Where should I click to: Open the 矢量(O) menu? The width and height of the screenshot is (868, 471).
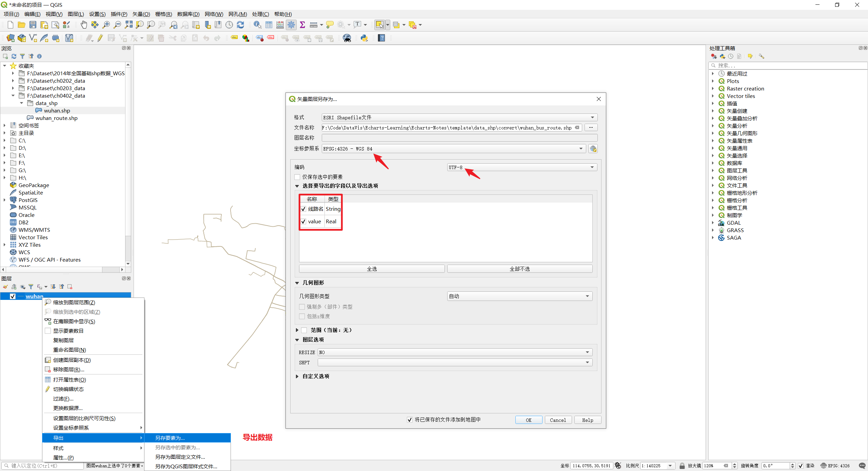(141, 14)
